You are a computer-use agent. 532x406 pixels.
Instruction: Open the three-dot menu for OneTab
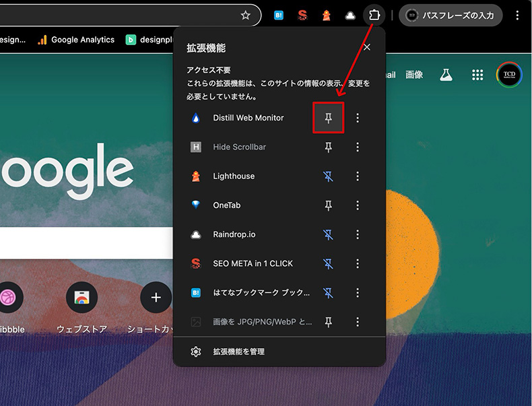point(358,205)
